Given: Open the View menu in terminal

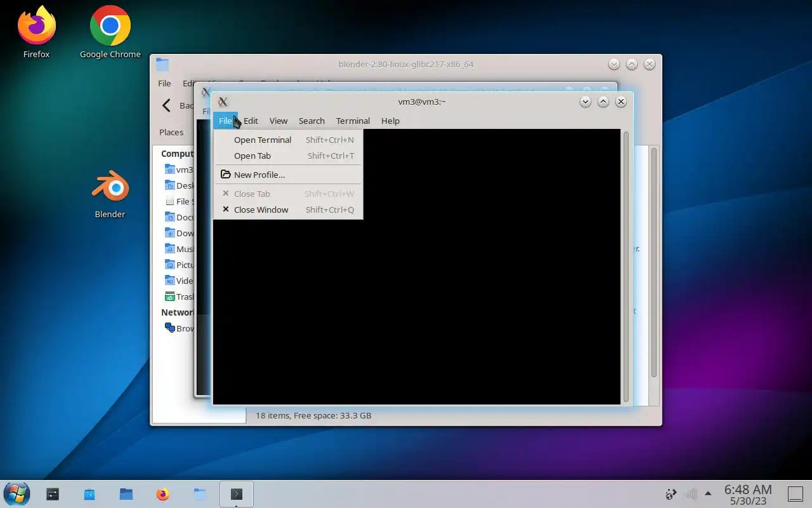Looking at the screenshot, I should click(x=278, y=121).
